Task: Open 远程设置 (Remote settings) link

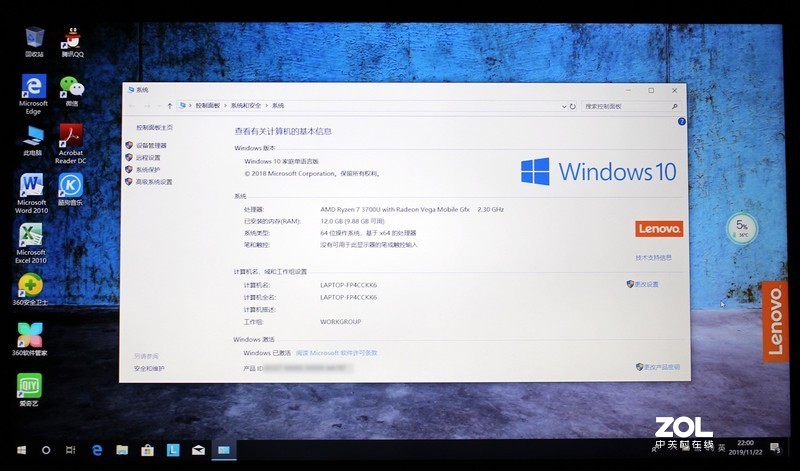Action: [x=148, y=158]
